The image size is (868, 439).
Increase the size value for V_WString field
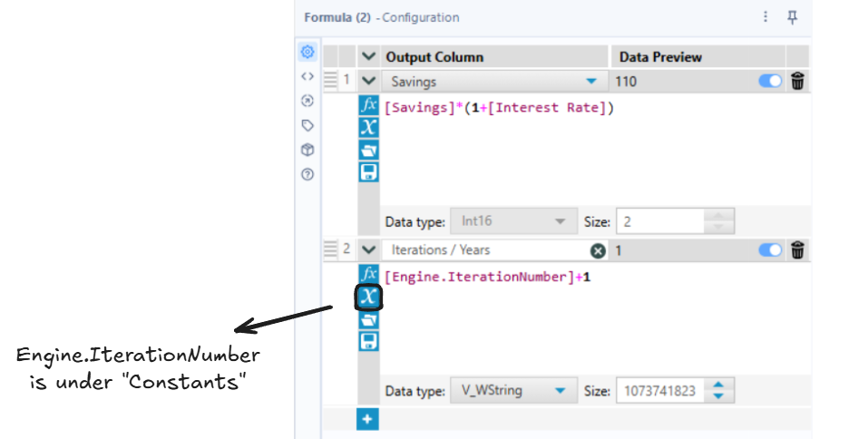tap(718, 385)
